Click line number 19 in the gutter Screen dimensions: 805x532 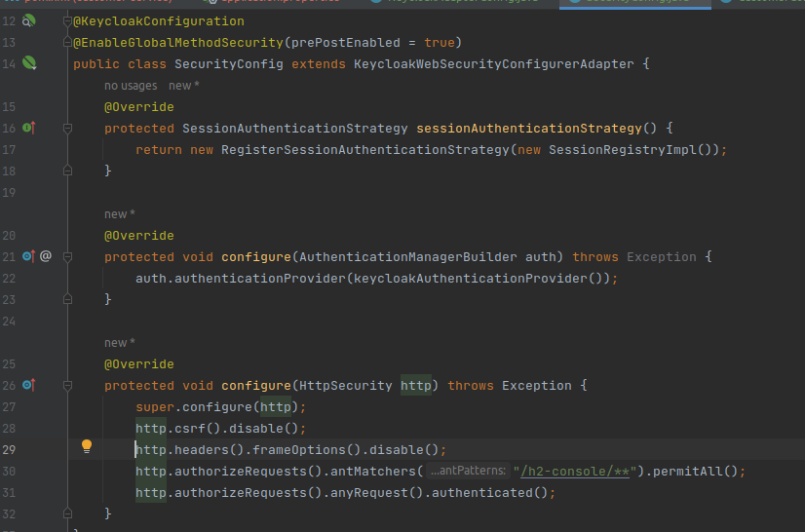pyautogui.click(x=9, y=193)
